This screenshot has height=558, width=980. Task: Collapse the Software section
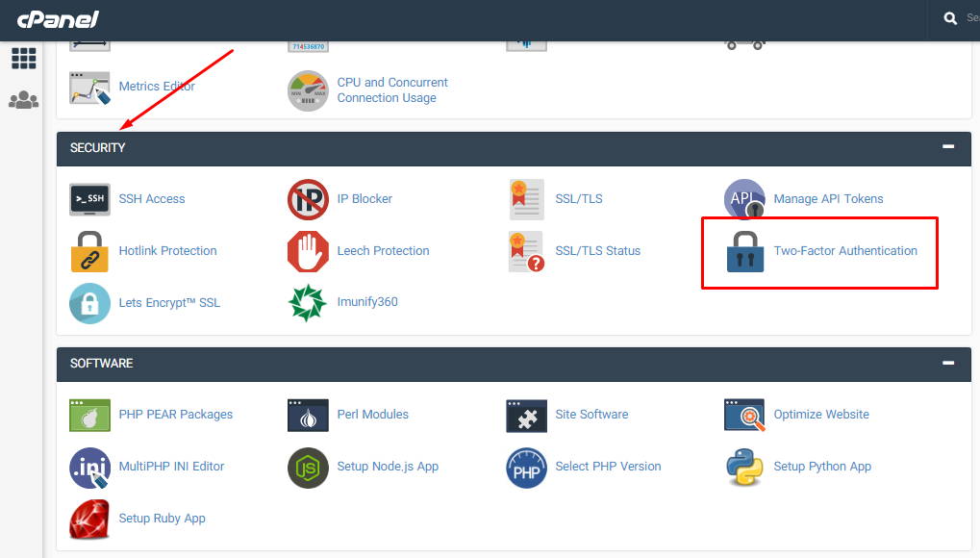(x=948, y=363)
